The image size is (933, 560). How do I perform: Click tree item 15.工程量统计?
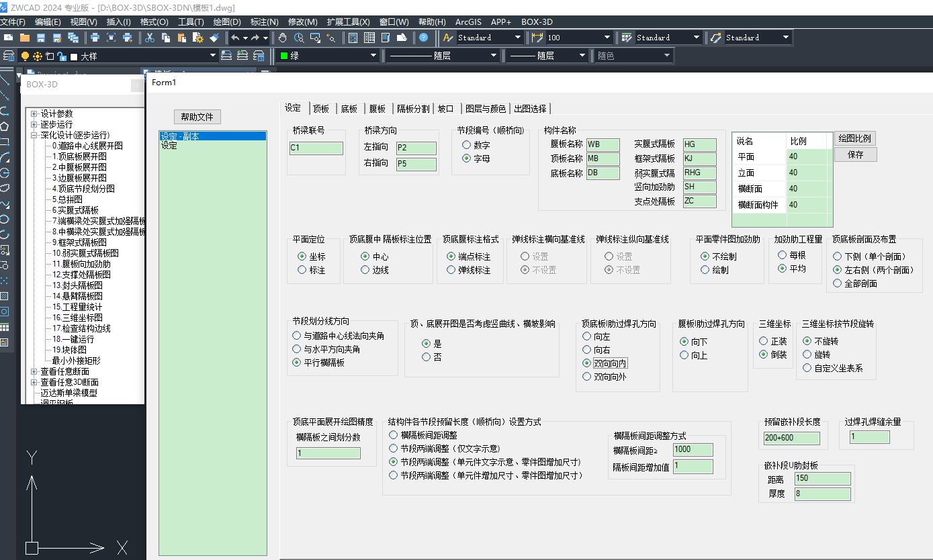[81, 307]
